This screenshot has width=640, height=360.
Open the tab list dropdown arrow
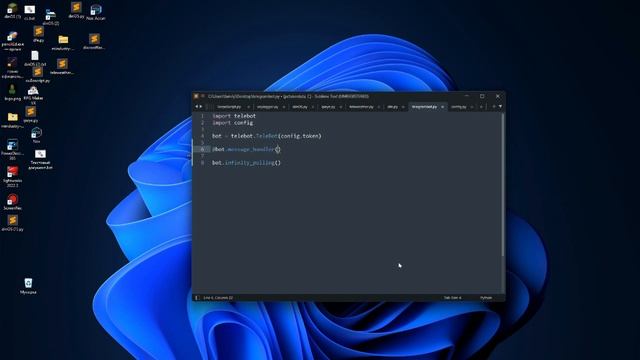point(500,107)
